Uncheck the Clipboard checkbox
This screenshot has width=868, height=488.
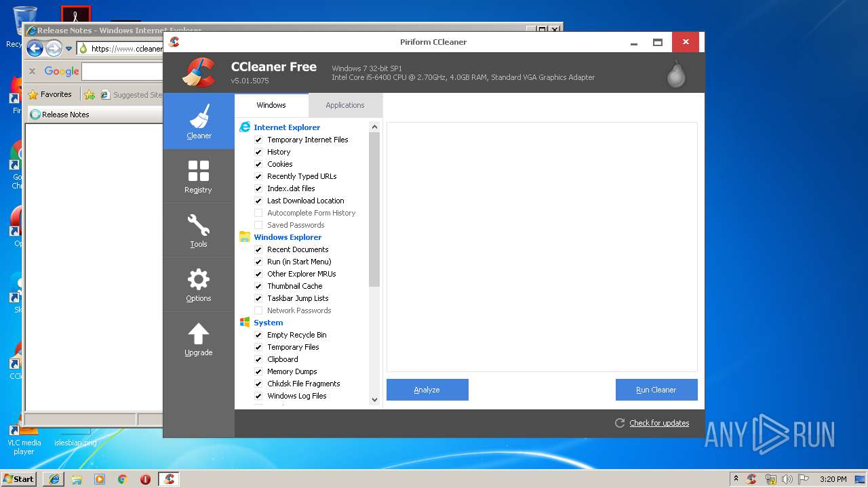[258, 359]
